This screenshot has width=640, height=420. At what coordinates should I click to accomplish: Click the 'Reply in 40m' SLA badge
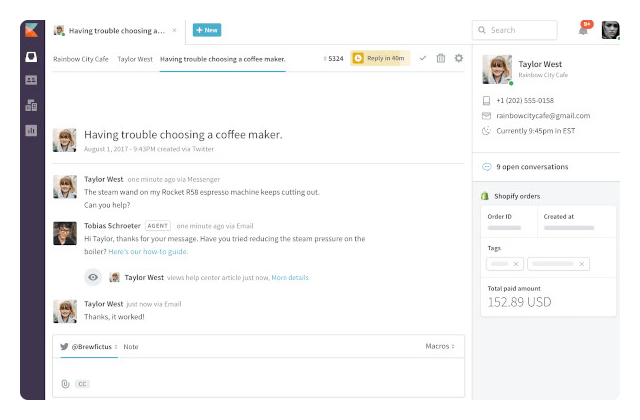tap(380, 58)
